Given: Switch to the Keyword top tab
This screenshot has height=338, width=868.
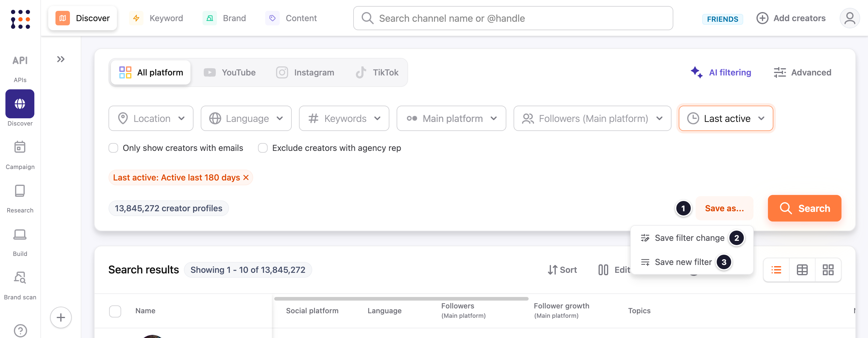Looking at the screenshot, I should [x=157, y=18].
